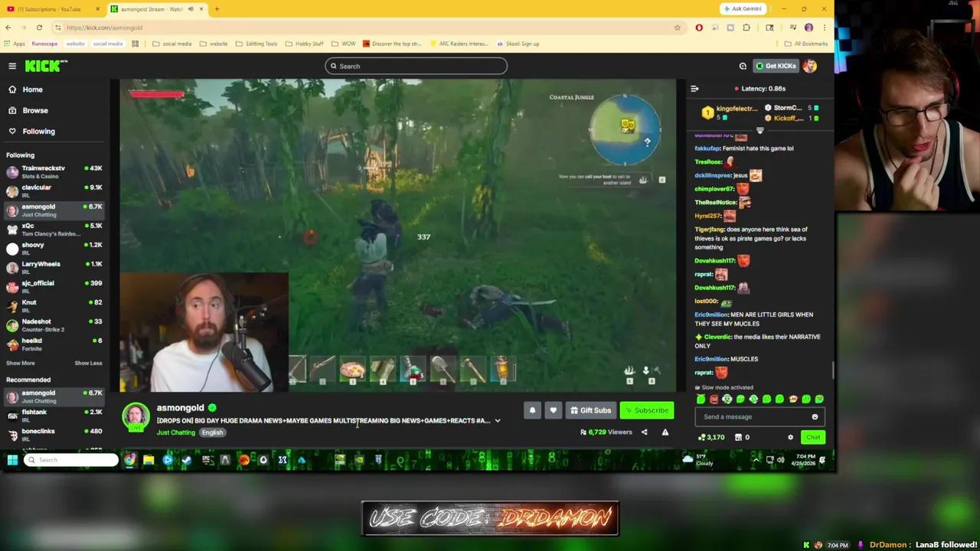Screen dimensions: 980x551
Task: Expand the stream title chevron
Action: point(498,420)
